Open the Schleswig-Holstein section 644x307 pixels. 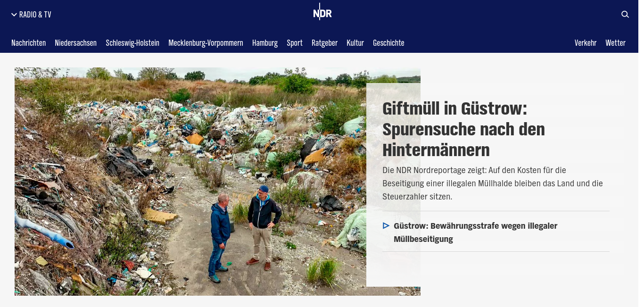(x=132, y=43)
